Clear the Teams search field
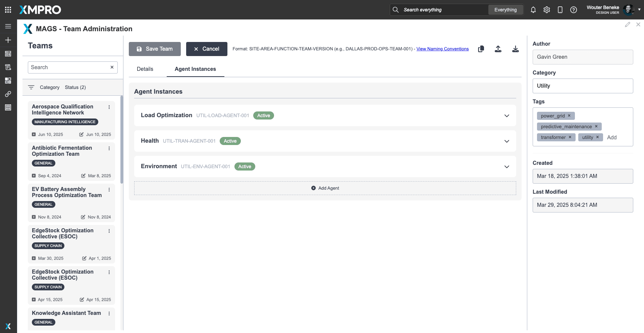Screen dimensions: 644x333 click(x=112, y=67)
